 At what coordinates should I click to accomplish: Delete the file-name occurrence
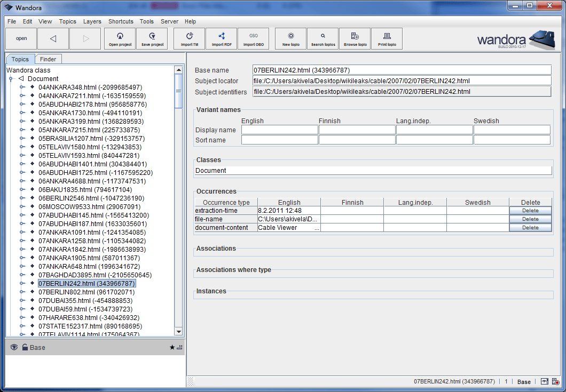[530, 219]
